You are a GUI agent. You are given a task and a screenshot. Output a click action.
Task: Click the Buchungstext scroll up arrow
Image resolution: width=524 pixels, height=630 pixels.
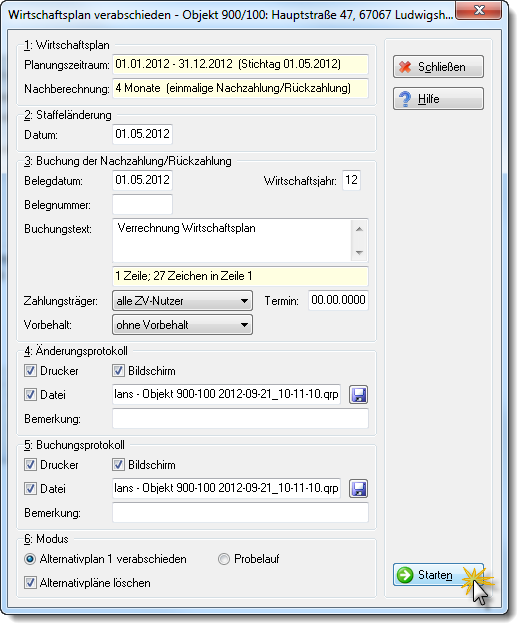(359, 229)
